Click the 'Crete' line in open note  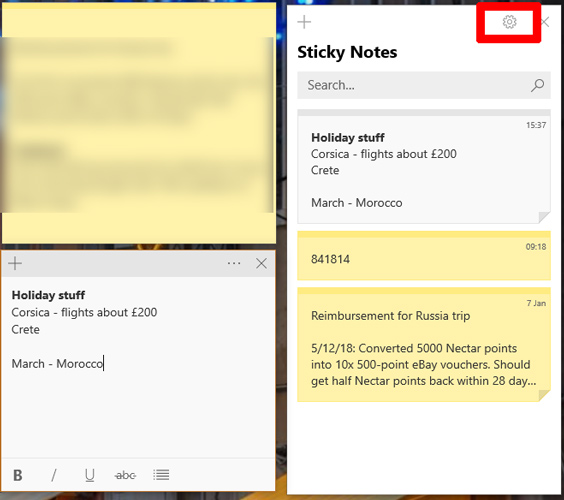coord(26,329)
